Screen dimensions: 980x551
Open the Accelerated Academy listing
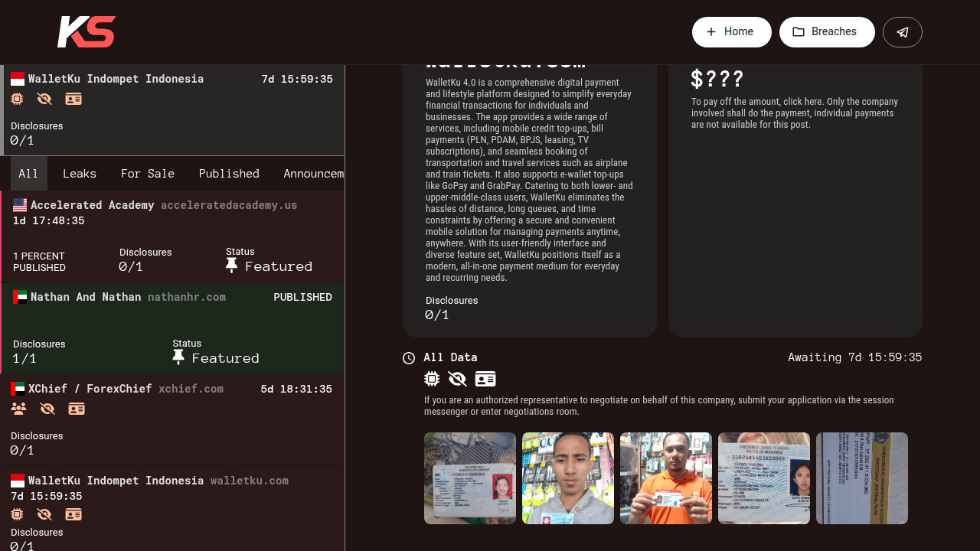(92, 205)
